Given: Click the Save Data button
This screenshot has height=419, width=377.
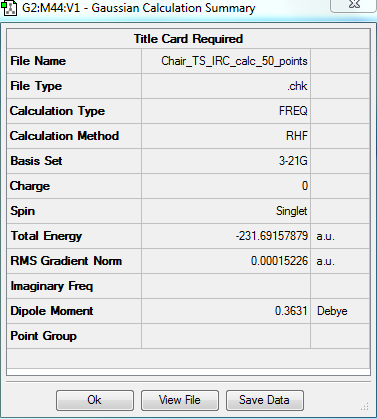Looking at the screenshot, I should pos(265,400).
